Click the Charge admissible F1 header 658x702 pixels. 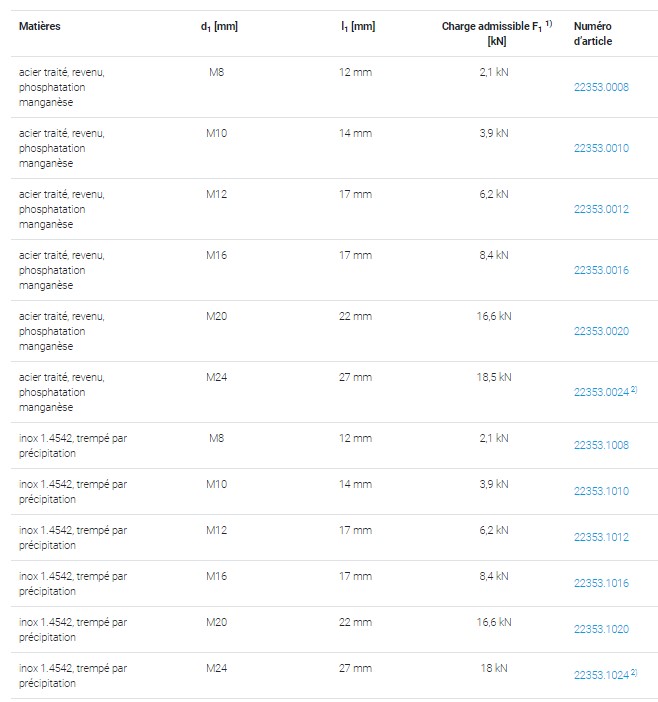click(497, 34)
